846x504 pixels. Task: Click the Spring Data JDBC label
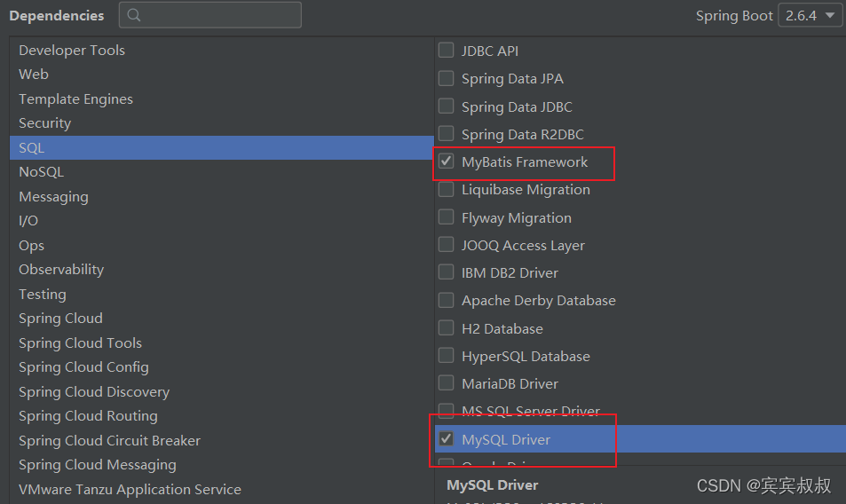[x=517, y=107]
